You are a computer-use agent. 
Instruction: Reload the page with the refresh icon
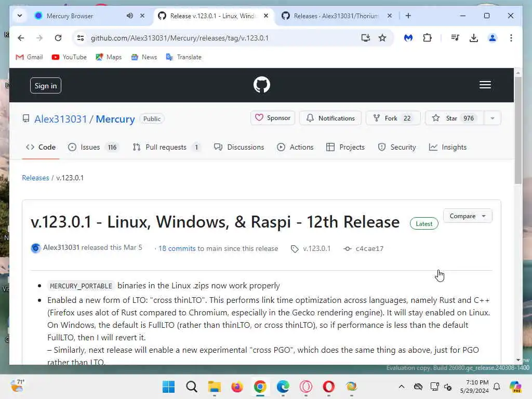[58, 38]
